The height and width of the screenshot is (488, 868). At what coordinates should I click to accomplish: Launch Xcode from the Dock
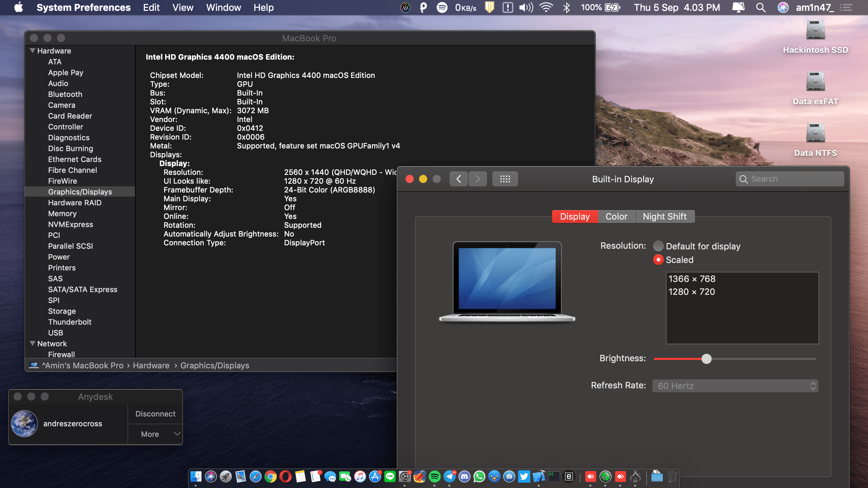[539, 476]
